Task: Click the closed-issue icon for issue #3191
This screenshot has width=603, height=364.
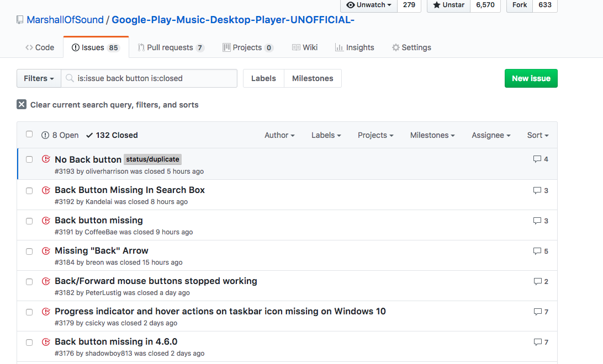Action: 46,221
